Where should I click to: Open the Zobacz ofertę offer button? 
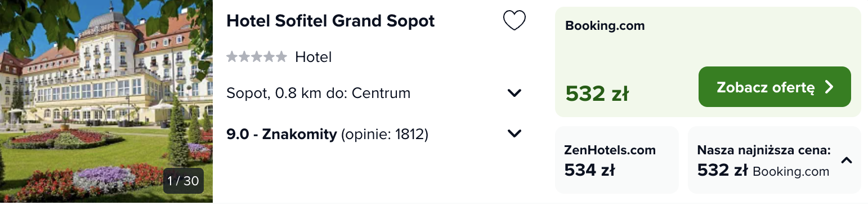[x=775, y=87]
